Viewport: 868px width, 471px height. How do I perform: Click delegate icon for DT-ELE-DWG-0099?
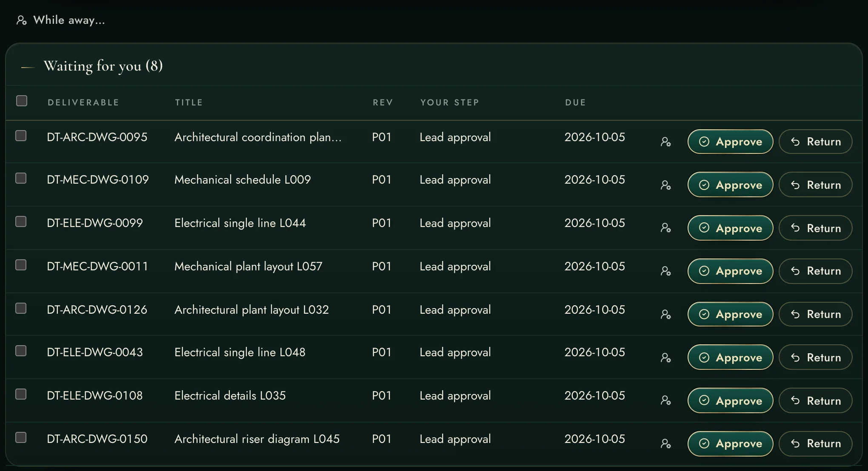(x=666, y=228)
